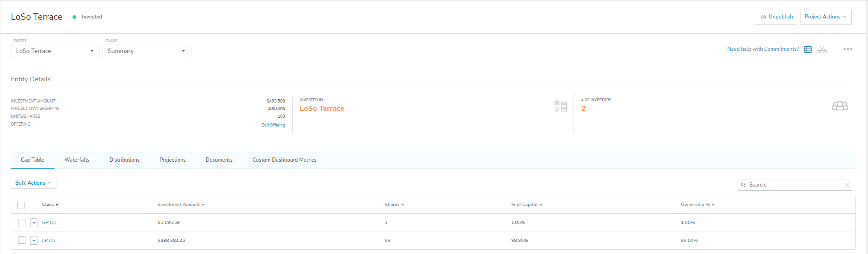Open the Bulk Actions dropdown

pos(33,183)
